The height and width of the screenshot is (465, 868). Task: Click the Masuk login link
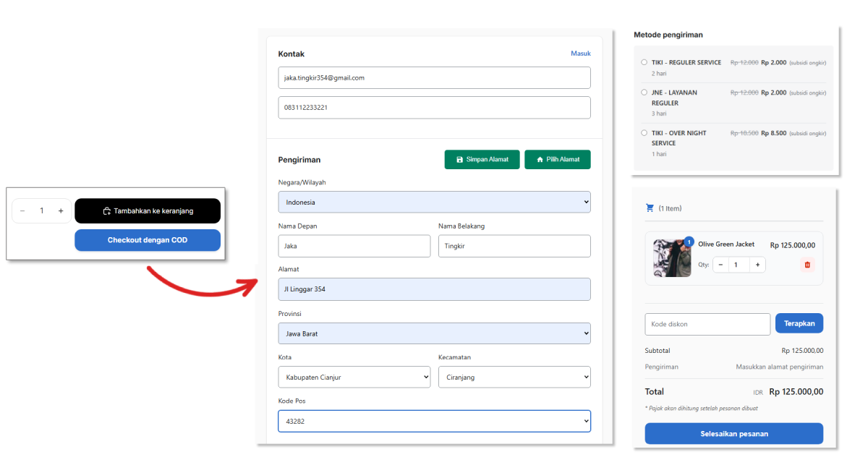[580, 54]
